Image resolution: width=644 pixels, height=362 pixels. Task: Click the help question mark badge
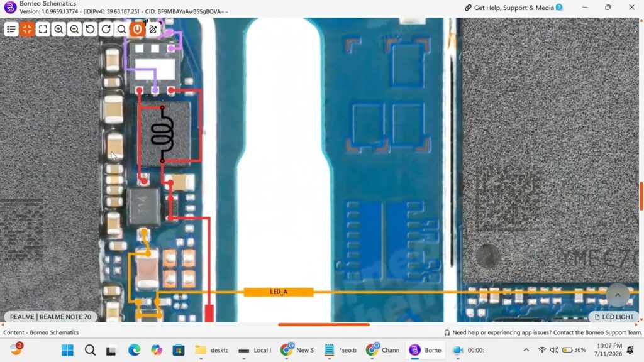click(x=559, y=8)
